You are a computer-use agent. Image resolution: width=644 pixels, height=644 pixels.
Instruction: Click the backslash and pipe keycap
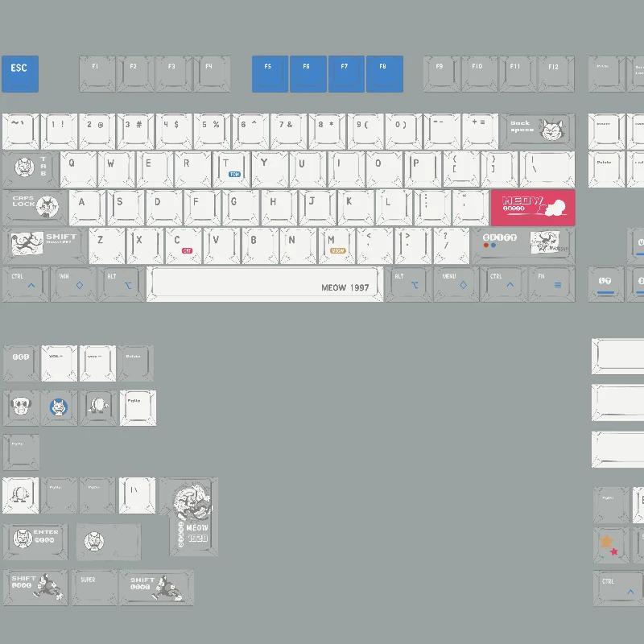click(547, 170)
